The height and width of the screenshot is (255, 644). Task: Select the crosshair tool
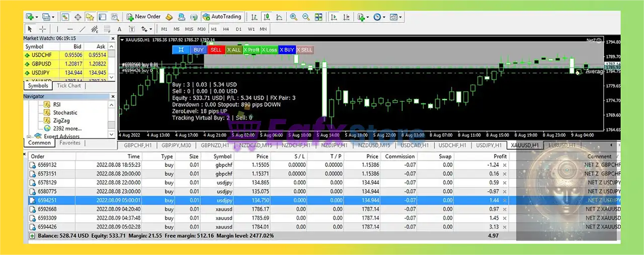click(x=43, y=29)
